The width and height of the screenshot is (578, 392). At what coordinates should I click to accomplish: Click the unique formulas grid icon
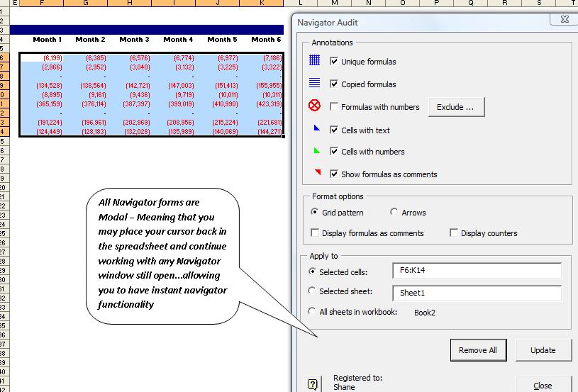tap(315, 61)
